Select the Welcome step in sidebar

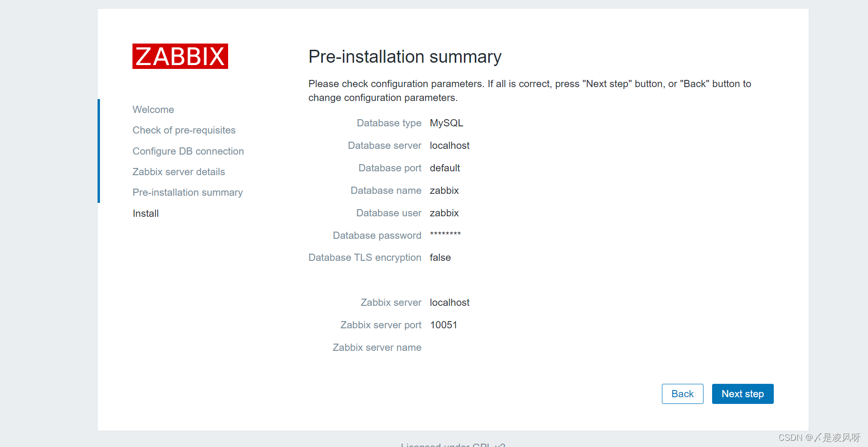pos(153,110)
